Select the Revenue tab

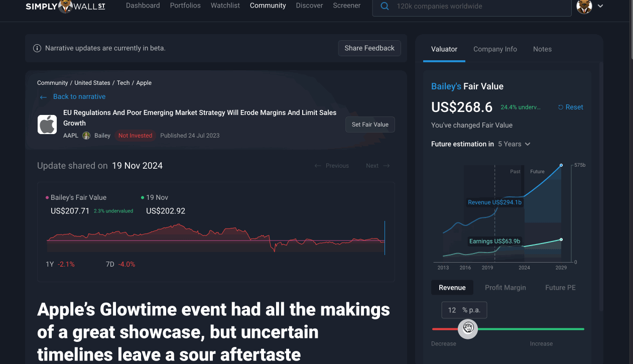[x=452, y=288]
